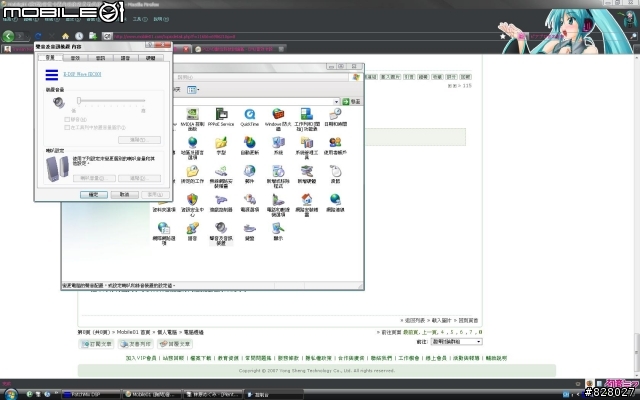Open the Fonts folder icon
The width and height of the screenshot is (640, 400).
click(x=221, y=145)
